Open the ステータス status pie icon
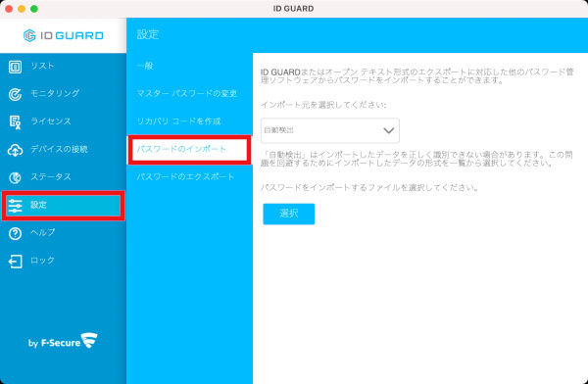588x384 pixels. [x=15, y=177]
